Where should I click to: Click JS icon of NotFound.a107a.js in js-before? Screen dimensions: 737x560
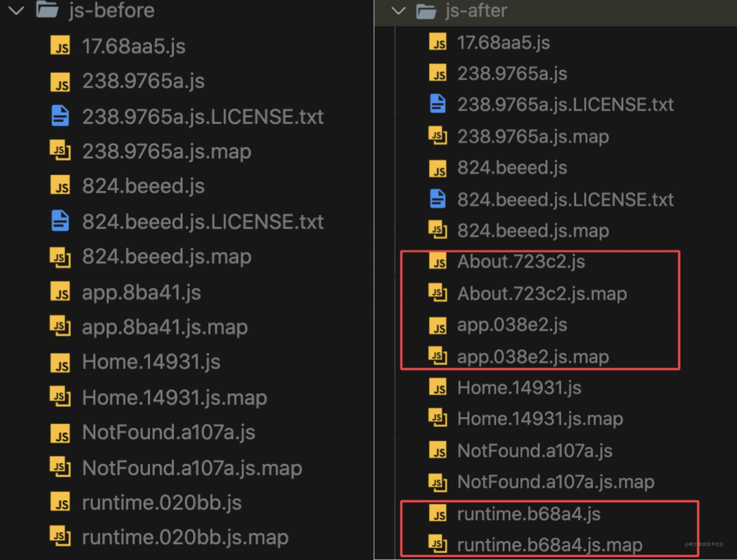pyautogui.click(x=60, y=433)
